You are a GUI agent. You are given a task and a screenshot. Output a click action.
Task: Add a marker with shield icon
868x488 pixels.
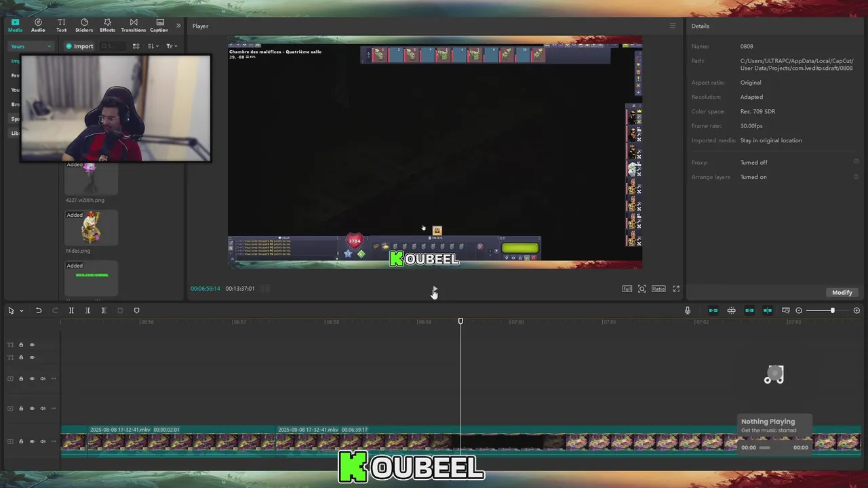[x=136, y=310]
